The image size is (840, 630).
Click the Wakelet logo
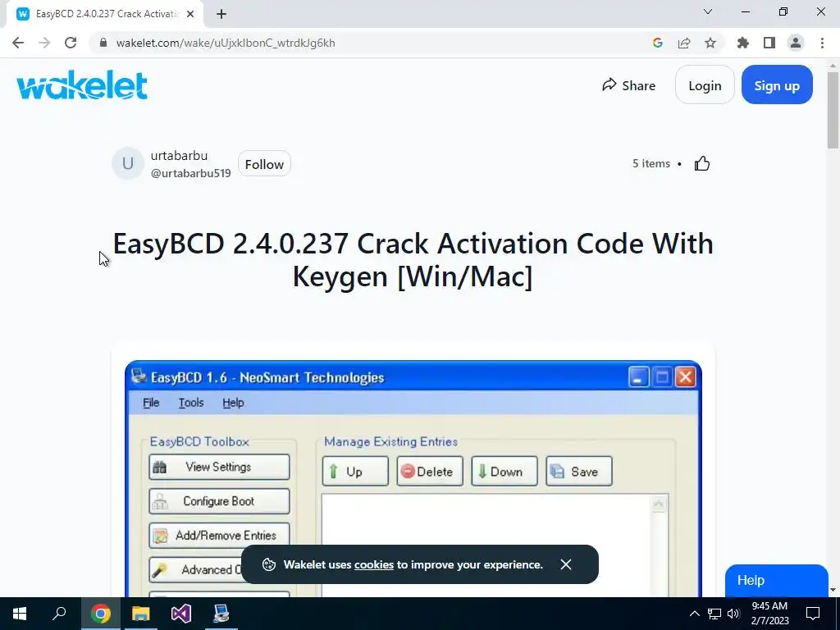coord(82,85)
